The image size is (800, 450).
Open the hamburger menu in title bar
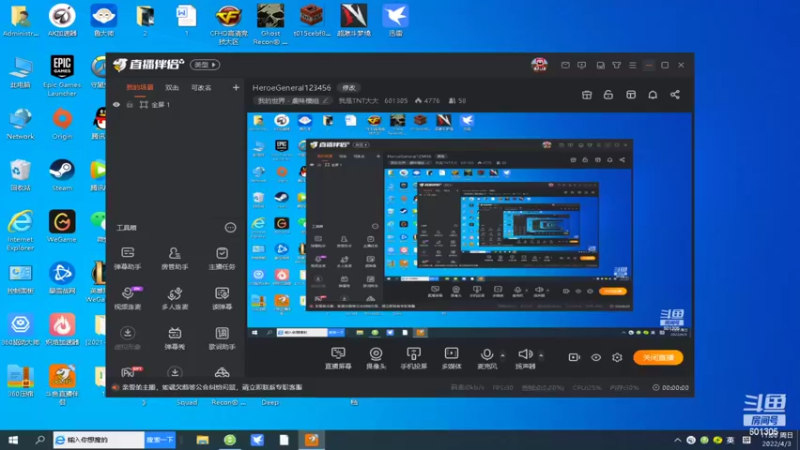pos(633,65)
